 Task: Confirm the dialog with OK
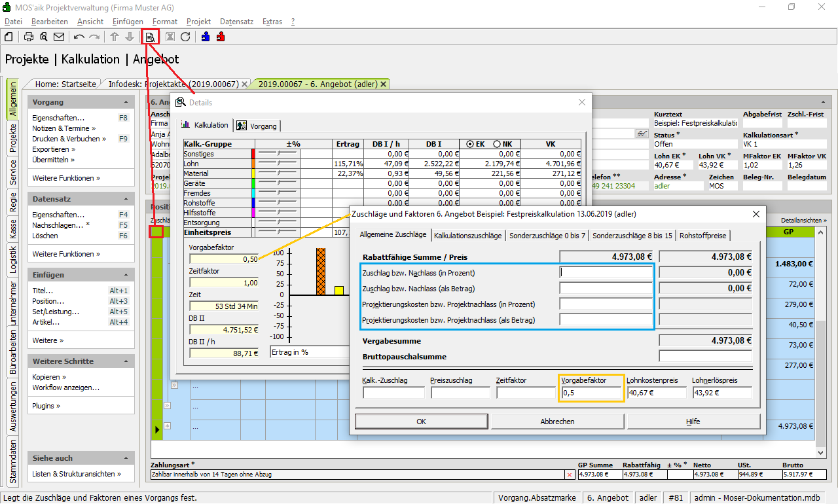pyautogui.click(x=421, y=422)
